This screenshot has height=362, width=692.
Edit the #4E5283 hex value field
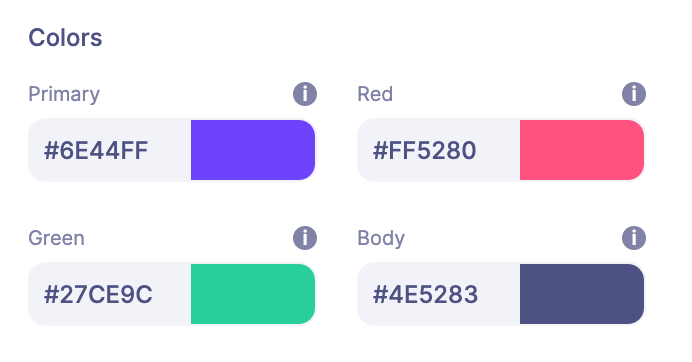[x=439, y=294]
